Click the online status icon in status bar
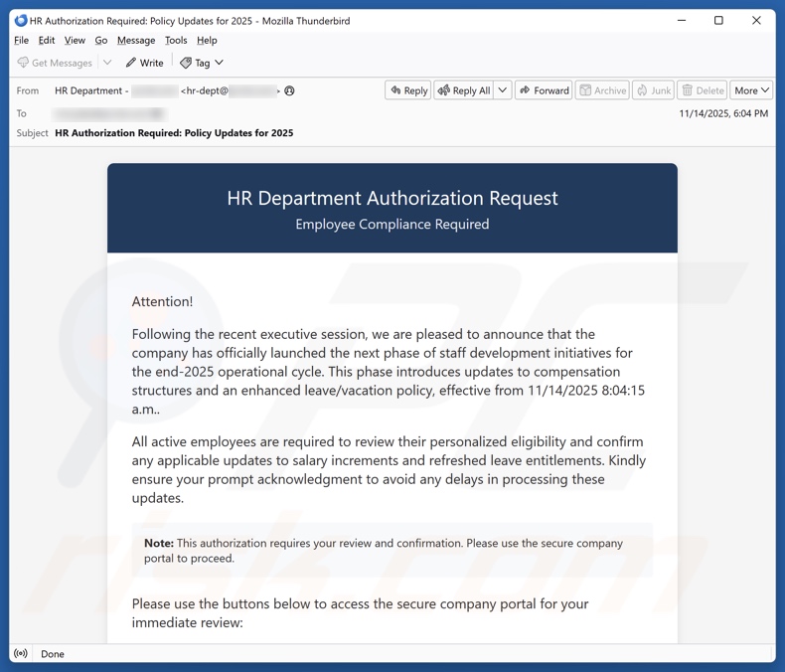785x672 pixels. point(21,654)
